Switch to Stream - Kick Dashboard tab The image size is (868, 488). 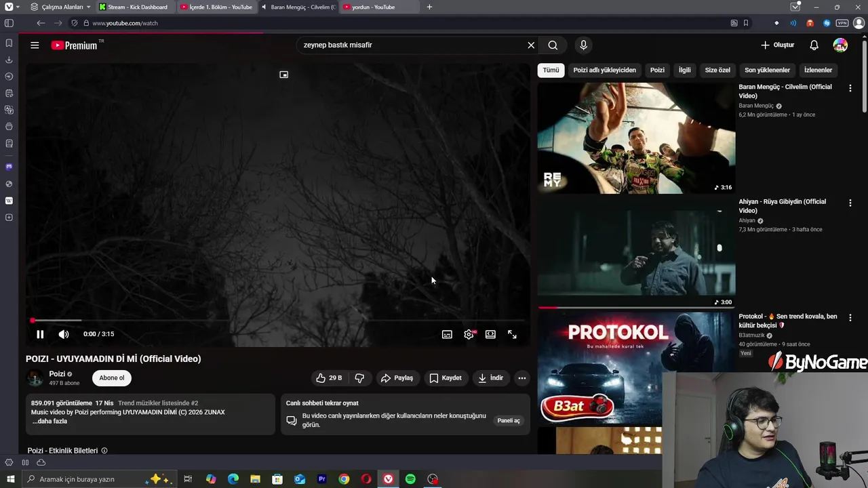pyautogui.click(x=136, y=7)
